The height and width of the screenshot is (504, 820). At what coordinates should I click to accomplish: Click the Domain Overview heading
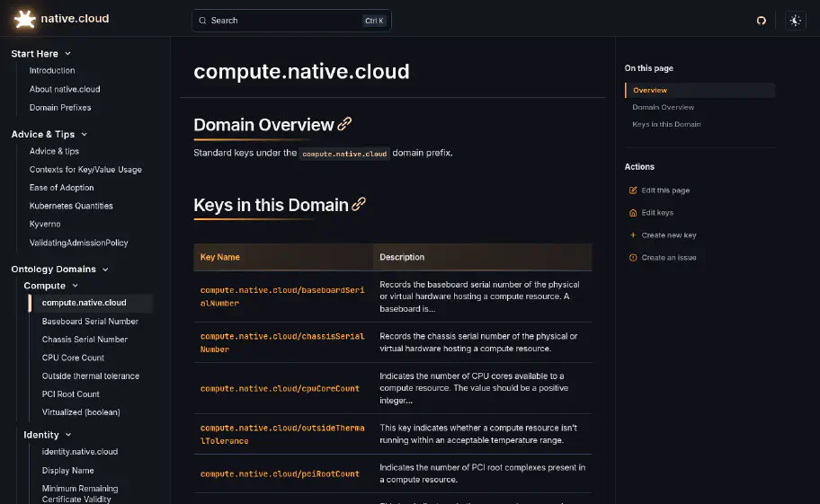pos(263,125)
